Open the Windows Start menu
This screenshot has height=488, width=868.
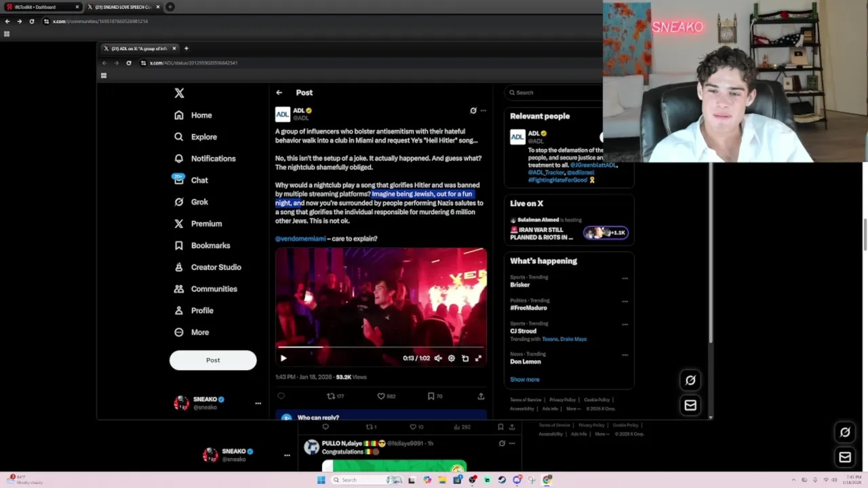tap(321, 480)
